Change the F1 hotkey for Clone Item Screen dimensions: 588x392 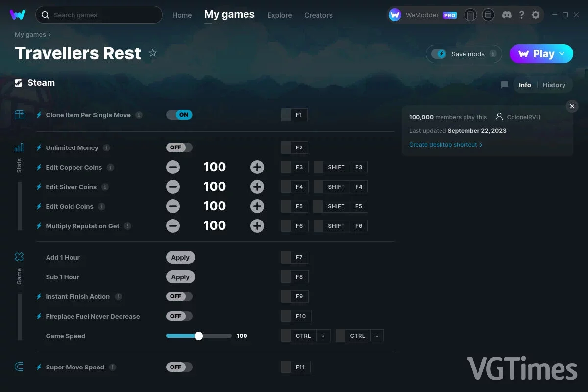click(x=294, y=115)
